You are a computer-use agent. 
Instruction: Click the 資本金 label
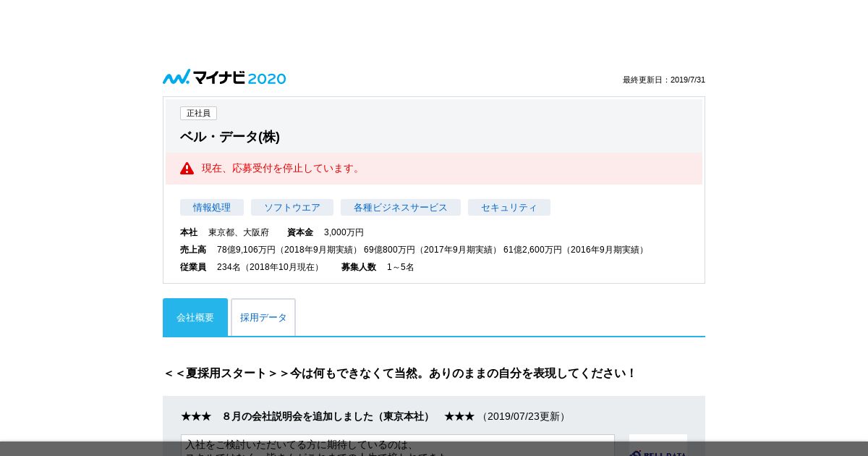click(300, 232)
